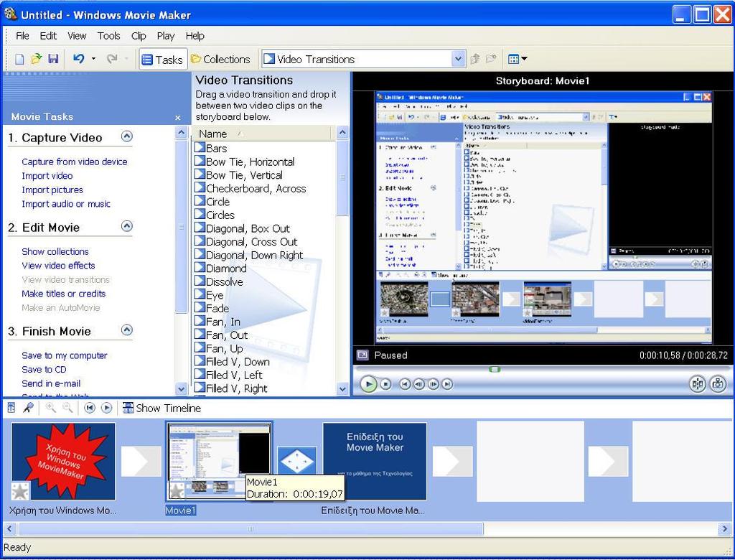Click the Redo arrow icon
Viewport: 735px width, 560px height.
pos(111,59)
